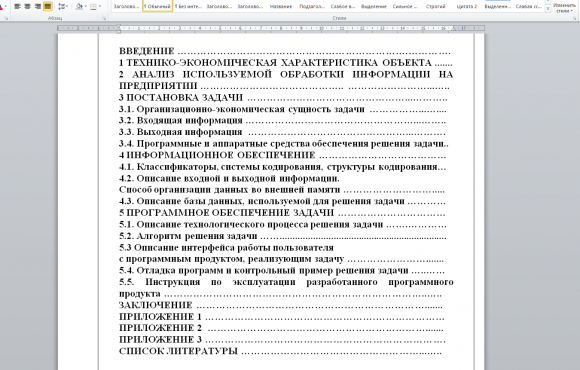Align text left in Абзац group
This screenshot has height=370, width=580.
point(17,6)
